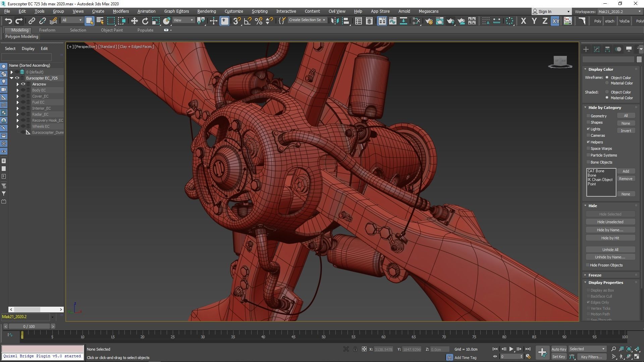The image size is (644, 362).
Task: Expand the Freeze rollout
Action: click(594, 275)
